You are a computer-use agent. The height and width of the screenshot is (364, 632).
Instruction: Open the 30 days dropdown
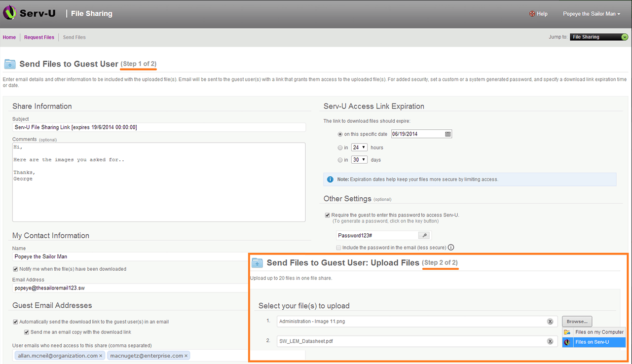click(x=360, y=160)
